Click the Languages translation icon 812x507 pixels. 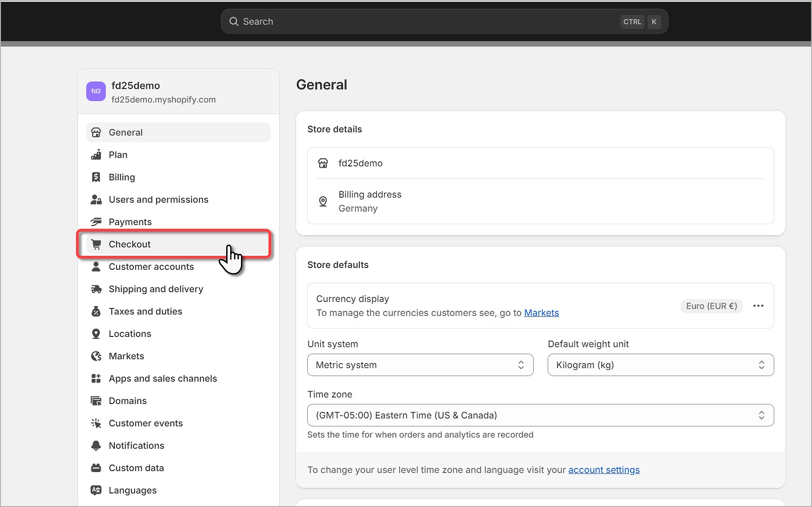(96, 490)
